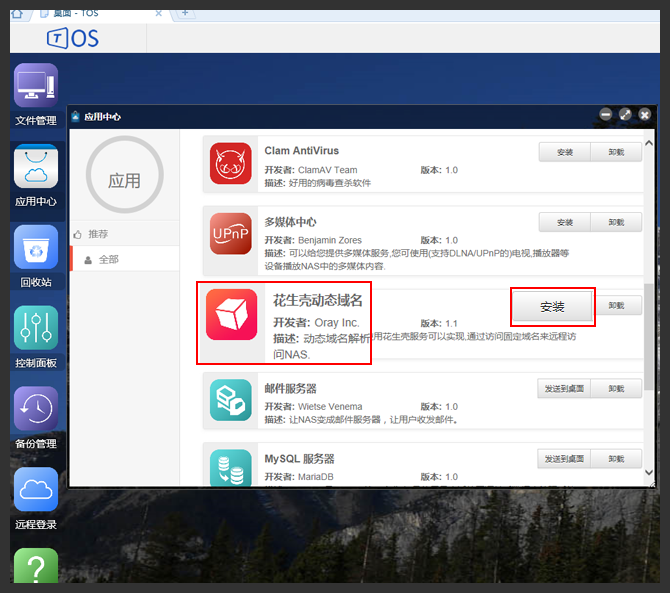
Task: Click the 多媒体中心 UPnP icon
Action: pyautogui.click(x=231, y=234)
